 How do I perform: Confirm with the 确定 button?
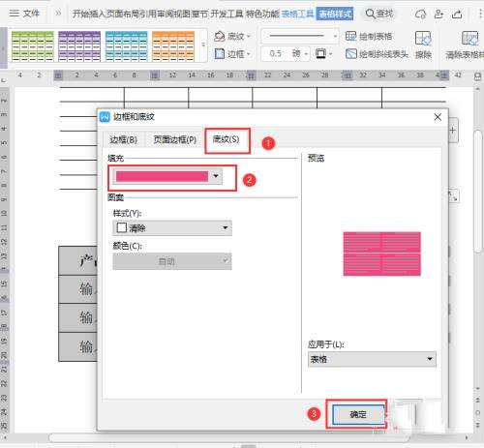358,414
